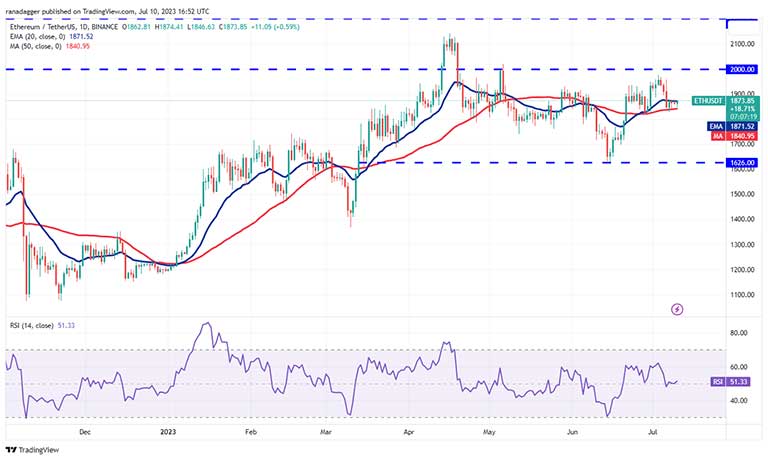Viewport: 768px width, 463px height.
Task: Click the ranadagger published attribution text
Action: (x=107, y=11)
